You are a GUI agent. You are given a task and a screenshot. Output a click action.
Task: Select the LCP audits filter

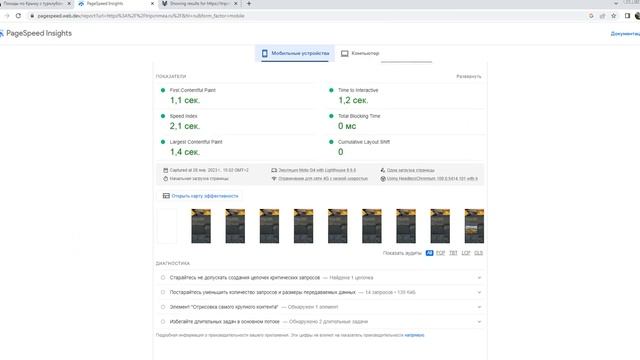[x=466, y=253]
